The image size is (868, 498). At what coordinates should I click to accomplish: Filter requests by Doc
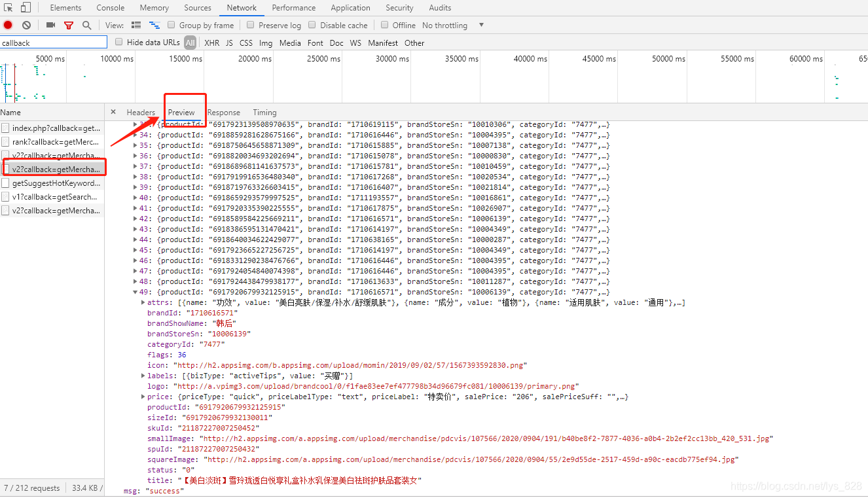point(336,43)
